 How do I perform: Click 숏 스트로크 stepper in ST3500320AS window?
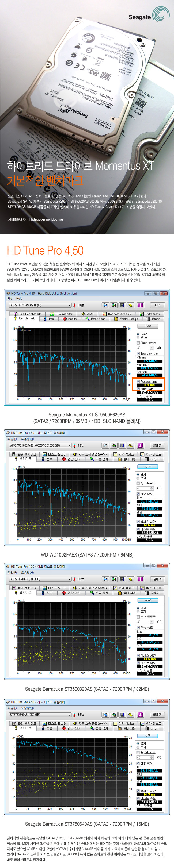pyautogui.click(x=152, y=622)
